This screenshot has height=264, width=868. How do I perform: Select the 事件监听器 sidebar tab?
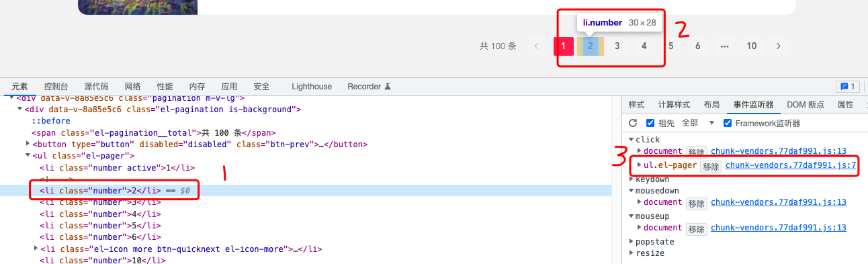tap(753, 105)
